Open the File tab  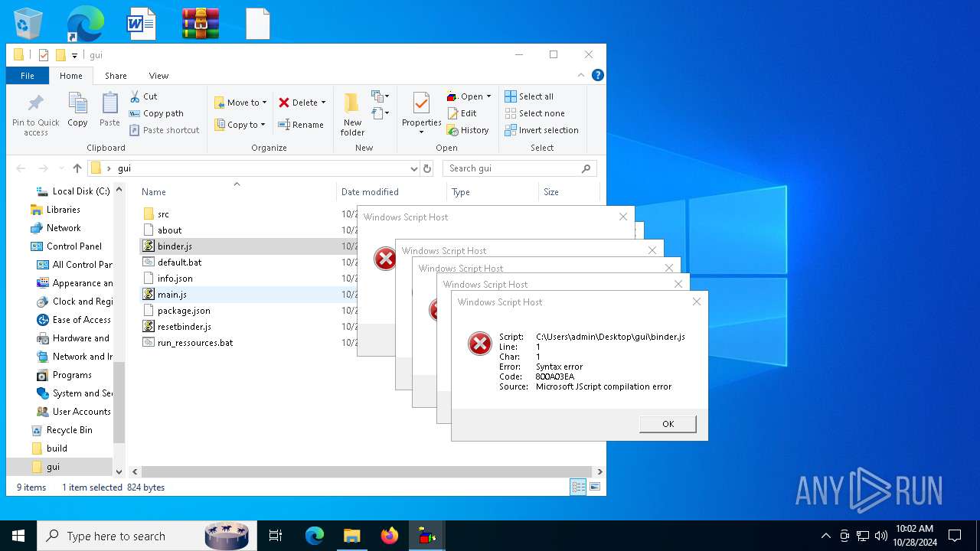(x=28, y=76)
